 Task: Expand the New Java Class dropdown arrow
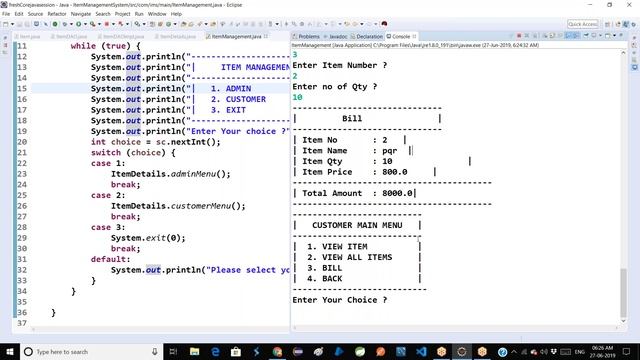click(x=175, y=24)
